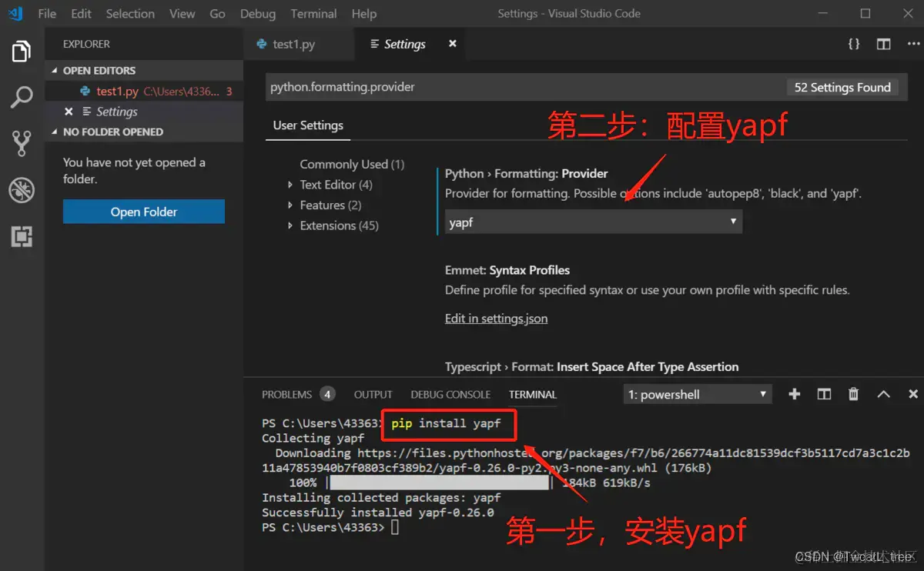Open the File menu
This screenshot has width=924, height=571.
[47, 14]
